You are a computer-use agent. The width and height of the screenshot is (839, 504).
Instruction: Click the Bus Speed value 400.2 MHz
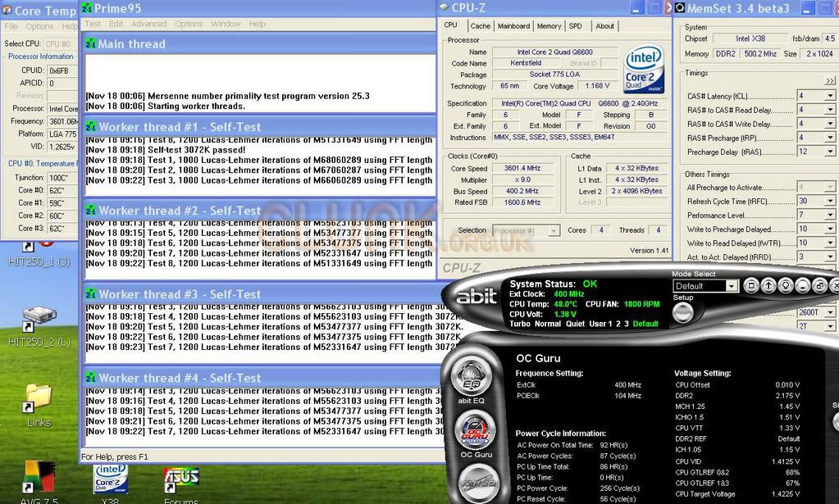click(x=522, y=191)
